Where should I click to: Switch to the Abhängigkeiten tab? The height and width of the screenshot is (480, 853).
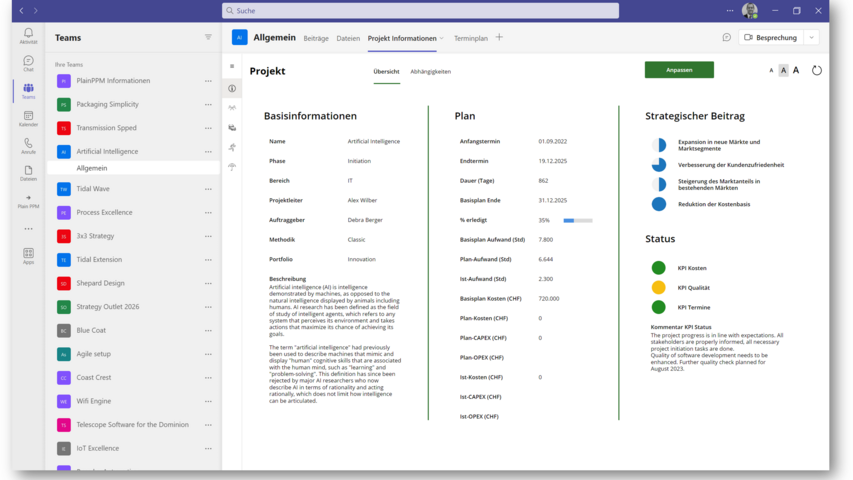click(430, 72)
